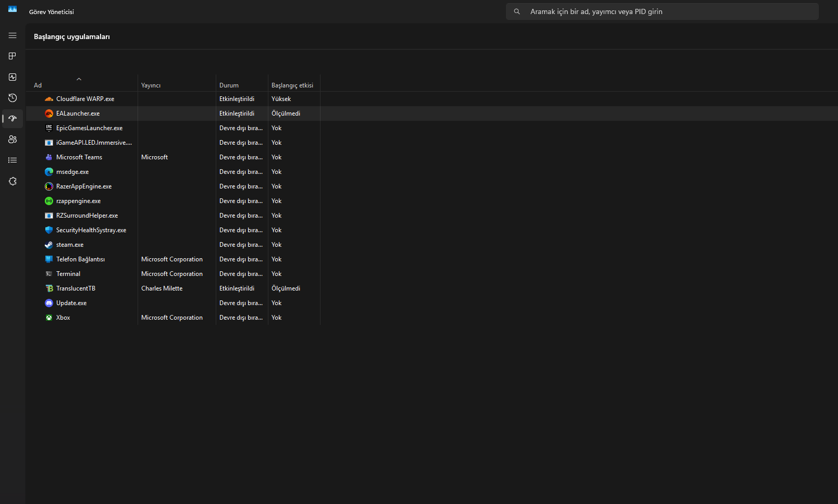Click the Microsoft Teams icon

point(49,157)
